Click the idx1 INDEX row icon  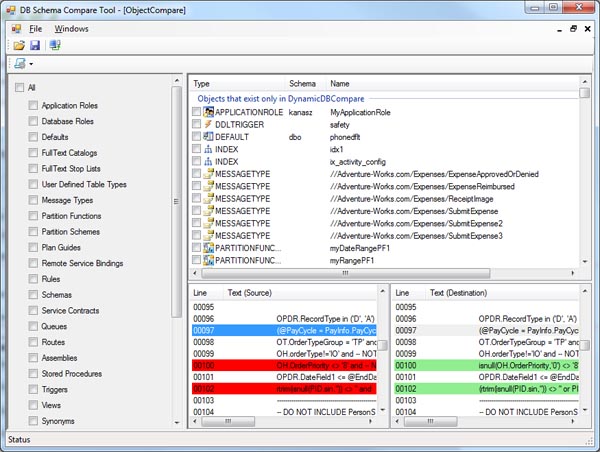pos(208,149)
